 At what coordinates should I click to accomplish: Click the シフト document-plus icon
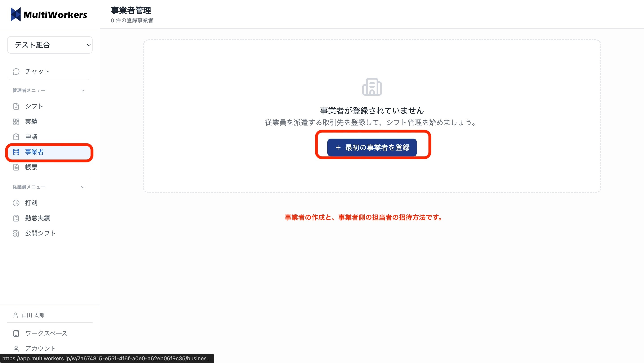16,106
